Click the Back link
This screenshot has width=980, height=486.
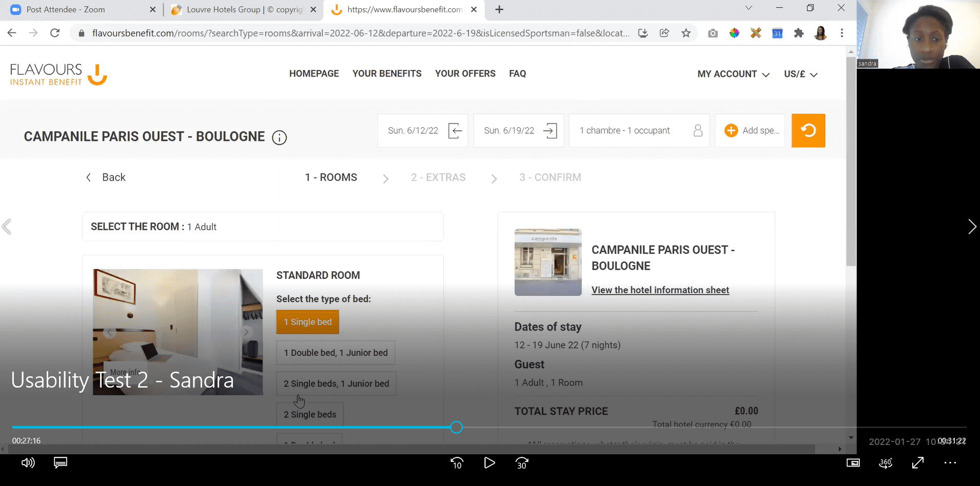tap(106, 177)
